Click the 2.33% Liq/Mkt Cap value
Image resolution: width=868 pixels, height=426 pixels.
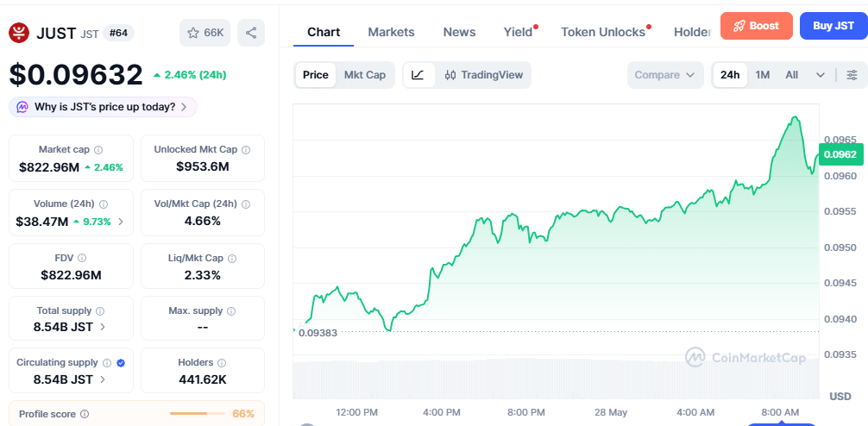click(203, 275)
